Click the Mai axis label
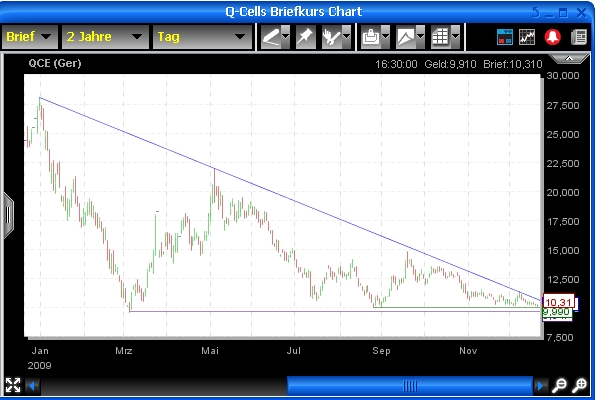Viewport: 596px width, 400px height. 210,350
